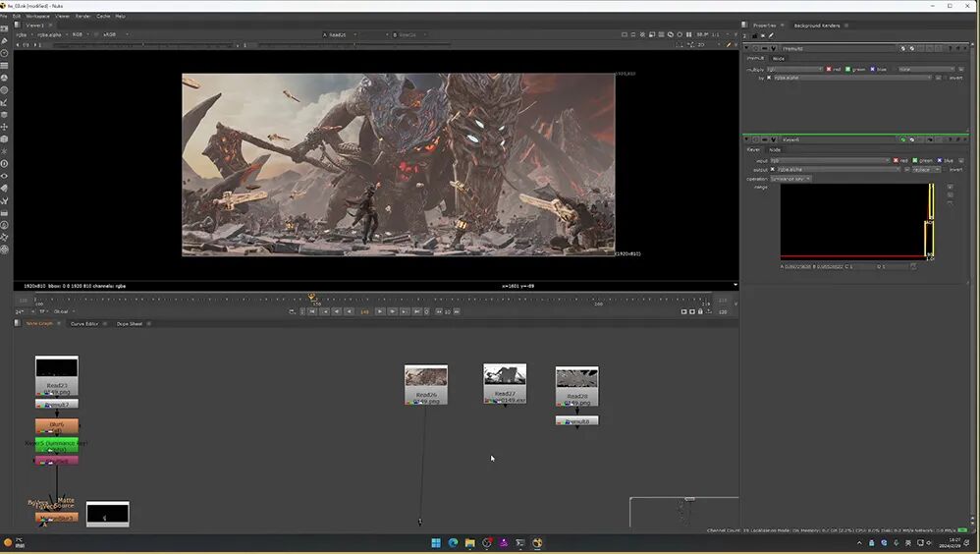The height and width of the screenshot is (554, 980).
Task: Open the Render menu
Action: [x=82, y=16]
